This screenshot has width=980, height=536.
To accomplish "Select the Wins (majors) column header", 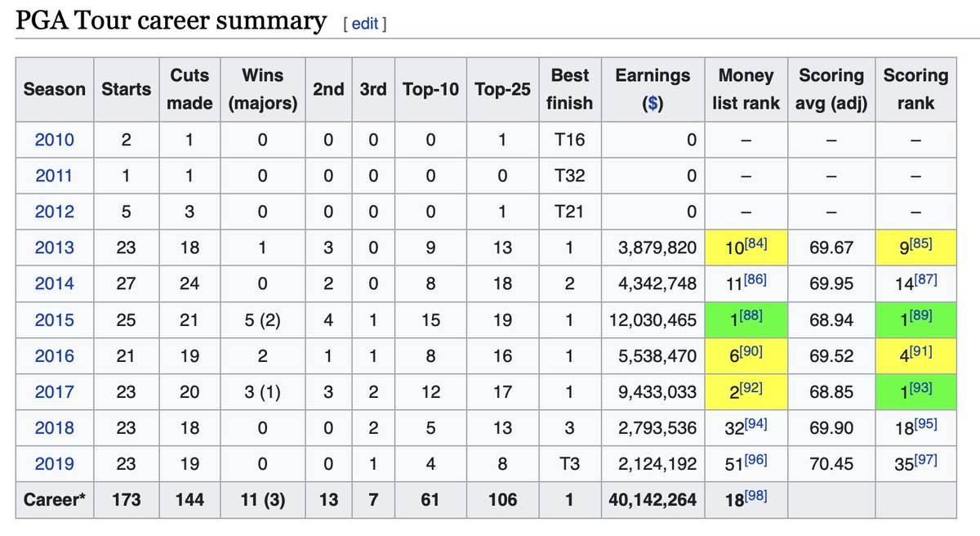I will coord(263,89).
